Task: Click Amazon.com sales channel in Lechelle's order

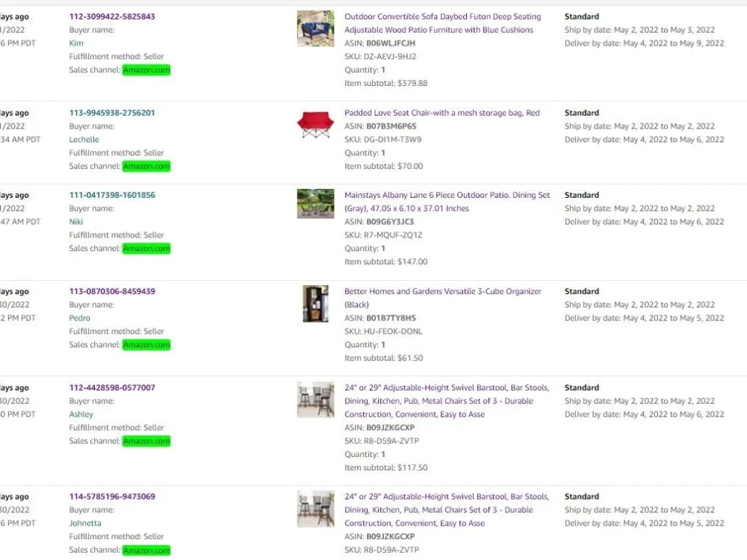Action: (146, 167)
